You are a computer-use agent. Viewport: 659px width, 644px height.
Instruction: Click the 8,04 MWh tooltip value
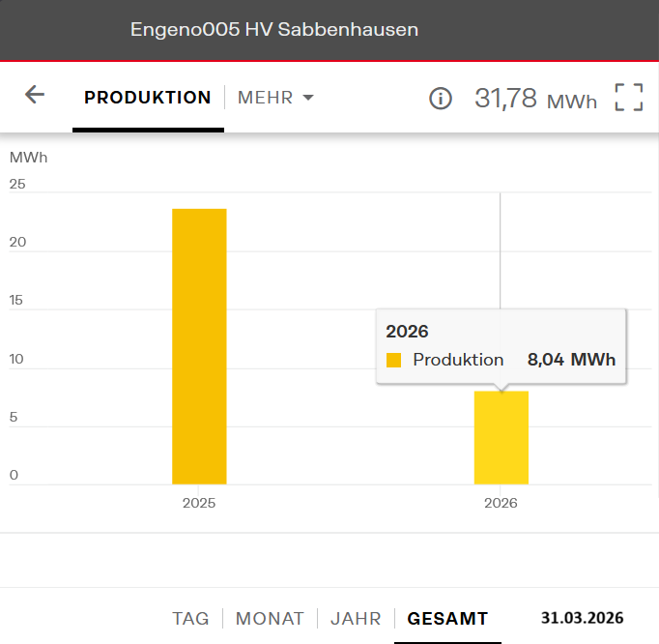click(571, 360)
